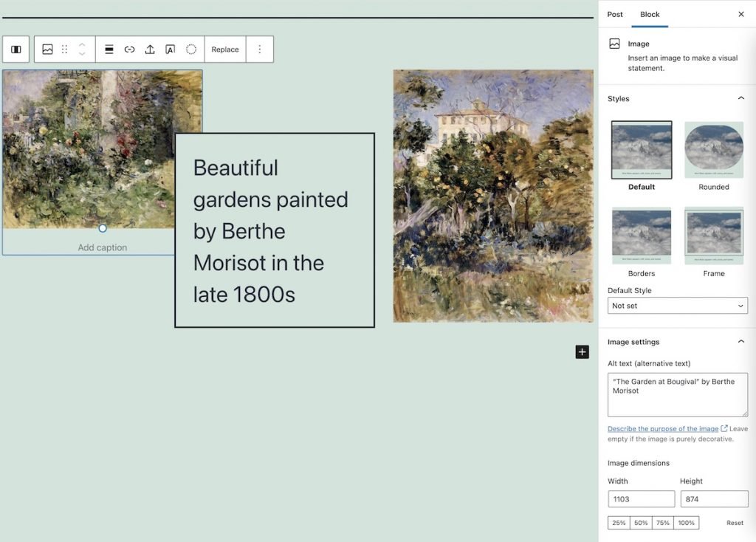Image resolution: width=756 pixels, height=542 pixels.
Task: Click Reset image dimensions
Action: (735, 523)
